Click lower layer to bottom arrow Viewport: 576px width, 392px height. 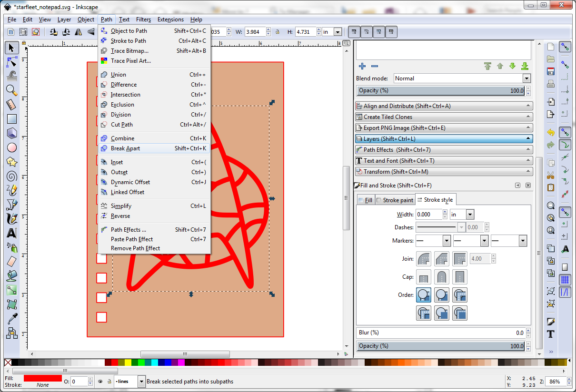pos(525,66)
